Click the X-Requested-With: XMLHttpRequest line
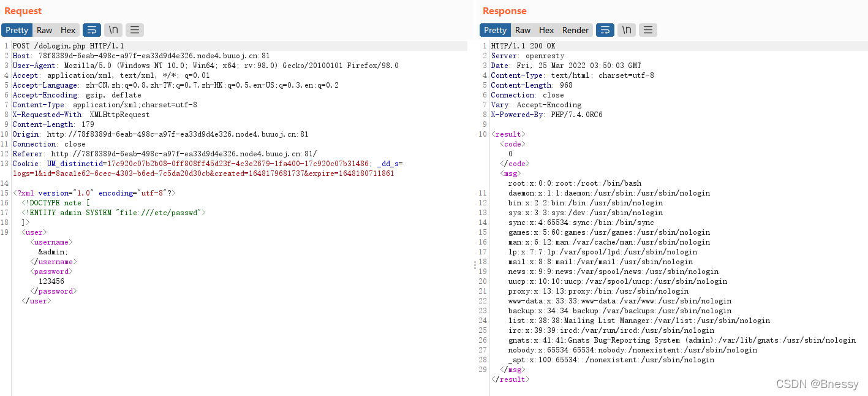 click(81, 115)
